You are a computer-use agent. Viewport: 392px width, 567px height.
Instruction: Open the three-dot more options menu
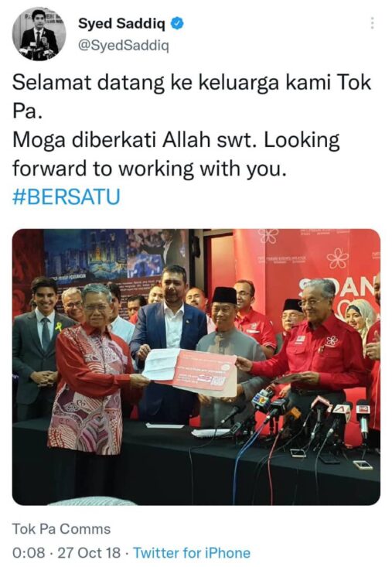(x=372, y=23)
